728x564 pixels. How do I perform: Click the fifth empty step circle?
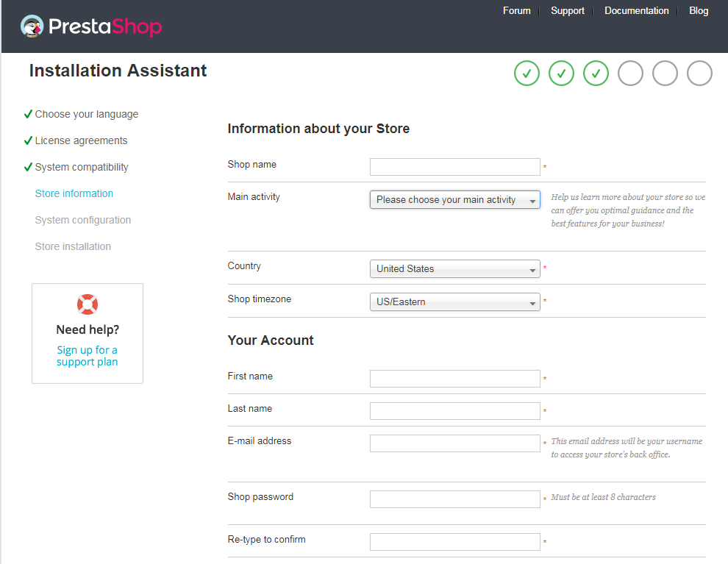pos(665,74)
